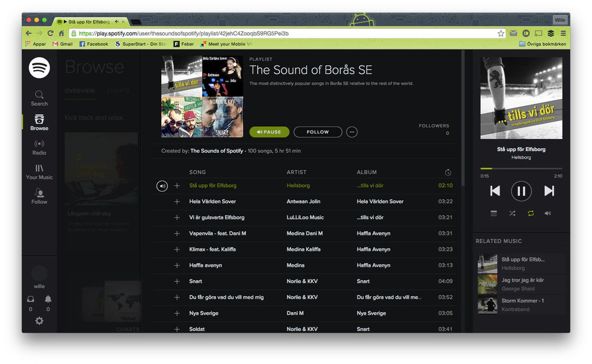Go to Your Music library
This screenshot has height=364, width=592.
pos(39,172)
